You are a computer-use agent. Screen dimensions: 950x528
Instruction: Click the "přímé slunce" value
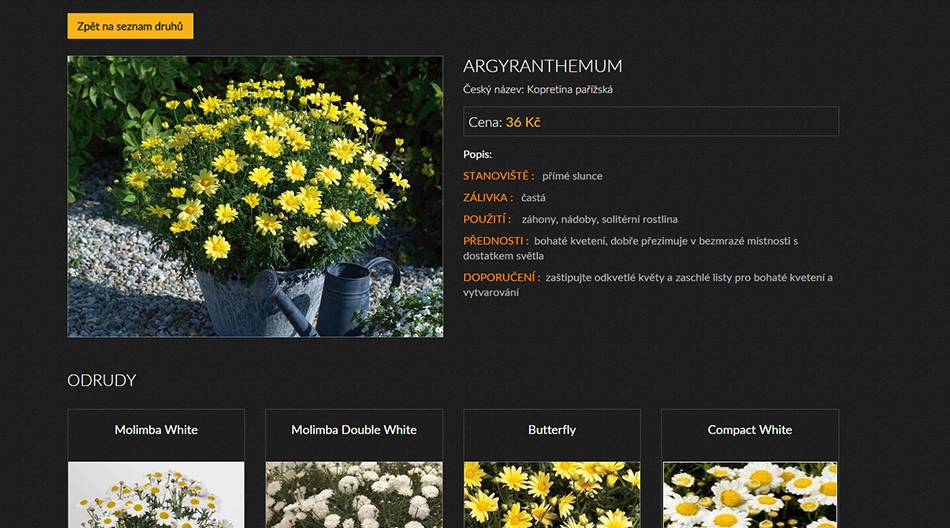(x=572, y=176)
